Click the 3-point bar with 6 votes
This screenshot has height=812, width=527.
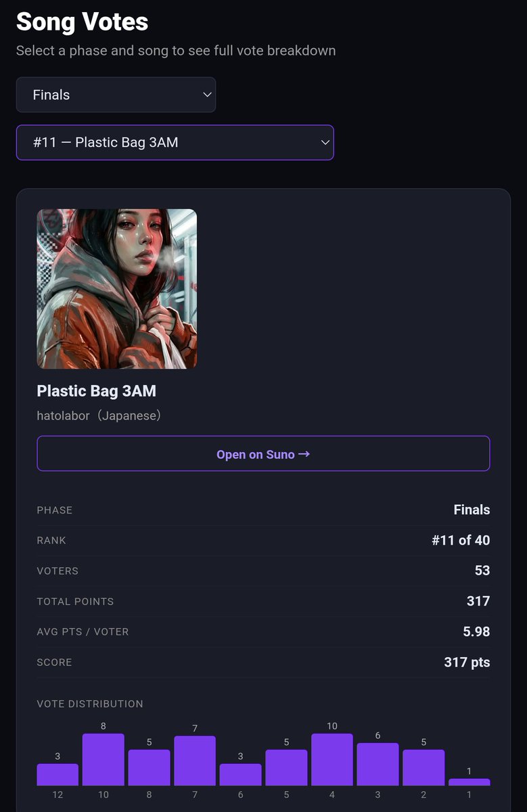tap(377, 764)
